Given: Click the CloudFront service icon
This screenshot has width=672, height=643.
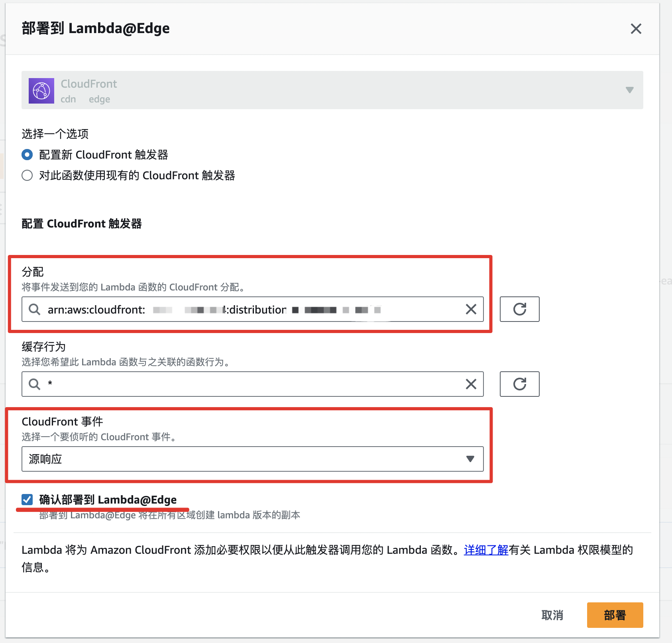Looking at the screenshot, I should click(41, 91).
